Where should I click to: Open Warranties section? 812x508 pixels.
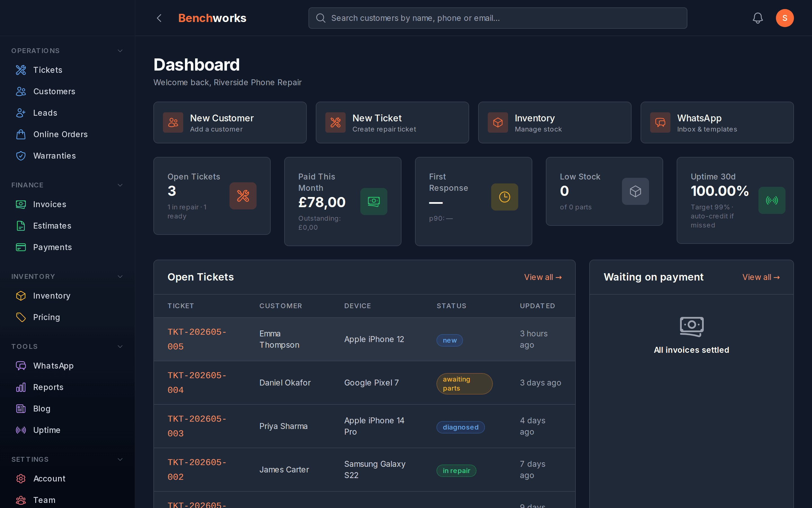click(67, 156)
